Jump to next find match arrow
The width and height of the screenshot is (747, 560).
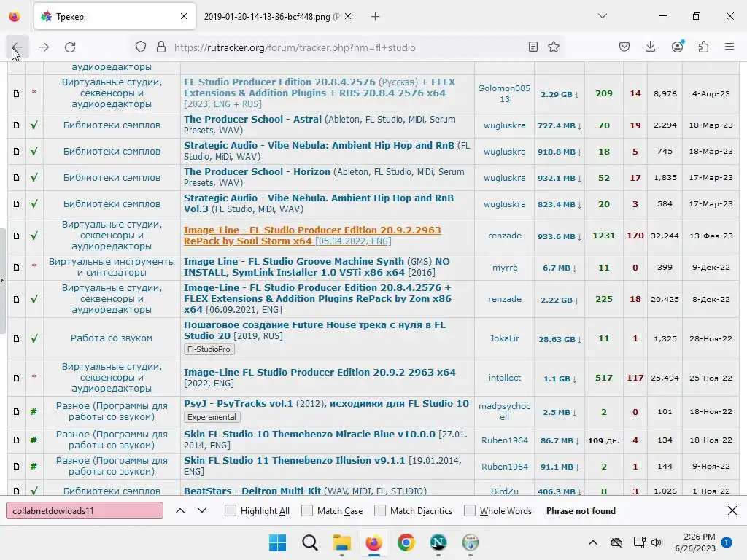[x=202, y=511]
